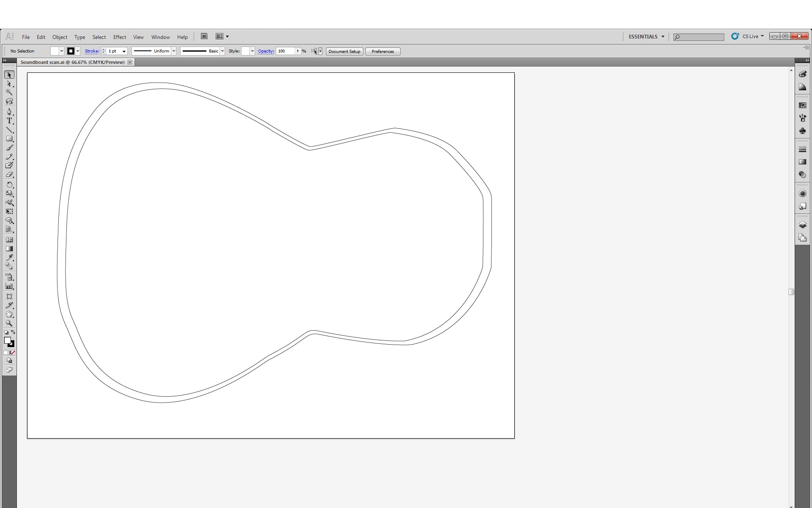812x508 pixels.
Task: Click the toolbox fill/stroke color boxes
Action: (x=9, y=342)
